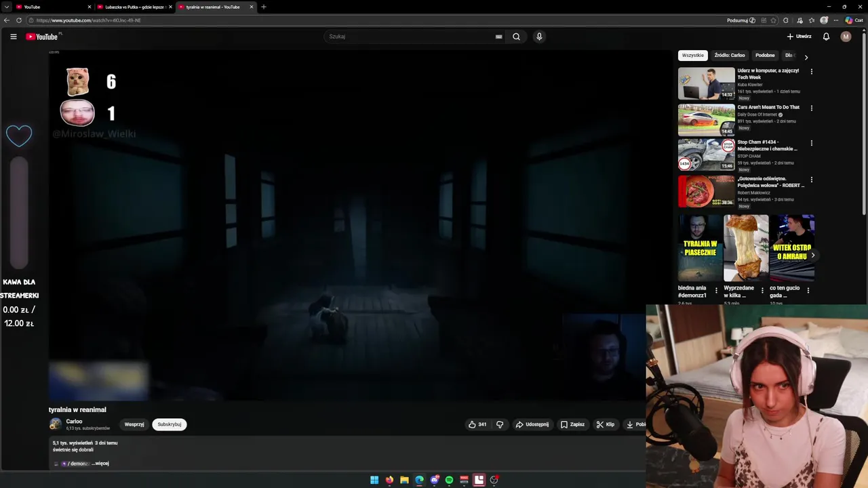Open the tab search dropdown arrow
Screen dimensions: 868x488
tap(6, 7)
